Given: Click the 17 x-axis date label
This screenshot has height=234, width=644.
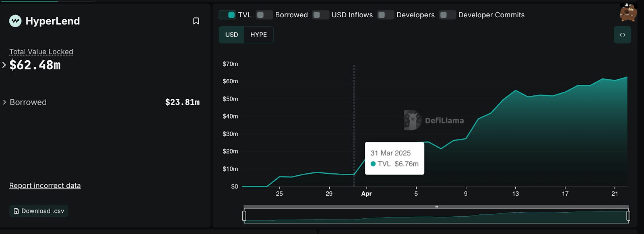Looking at the screenshot, I should click(565, 194).
